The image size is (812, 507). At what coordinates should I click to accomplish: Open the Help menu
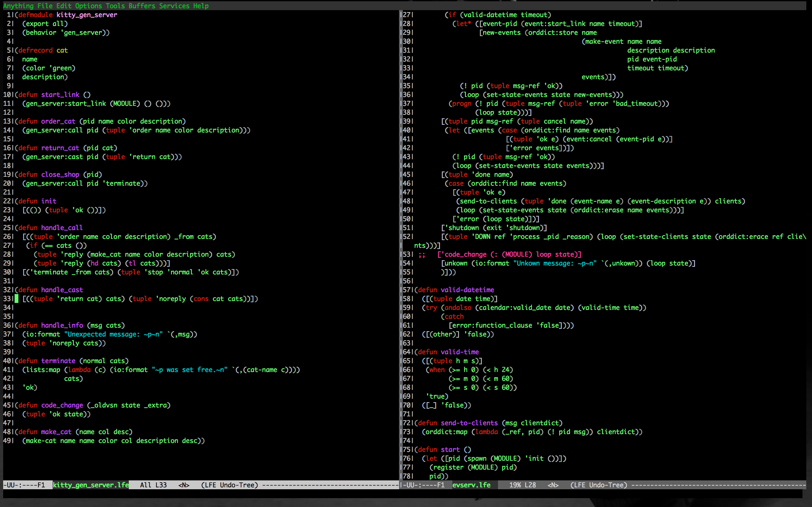point(201,6)
